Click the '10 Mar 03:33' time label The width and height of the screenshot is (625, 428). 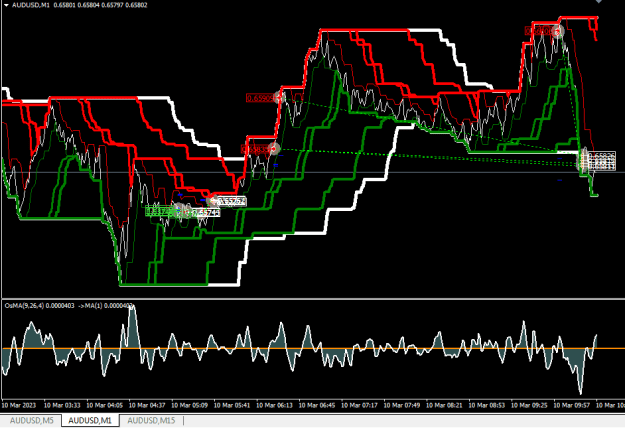62,405
